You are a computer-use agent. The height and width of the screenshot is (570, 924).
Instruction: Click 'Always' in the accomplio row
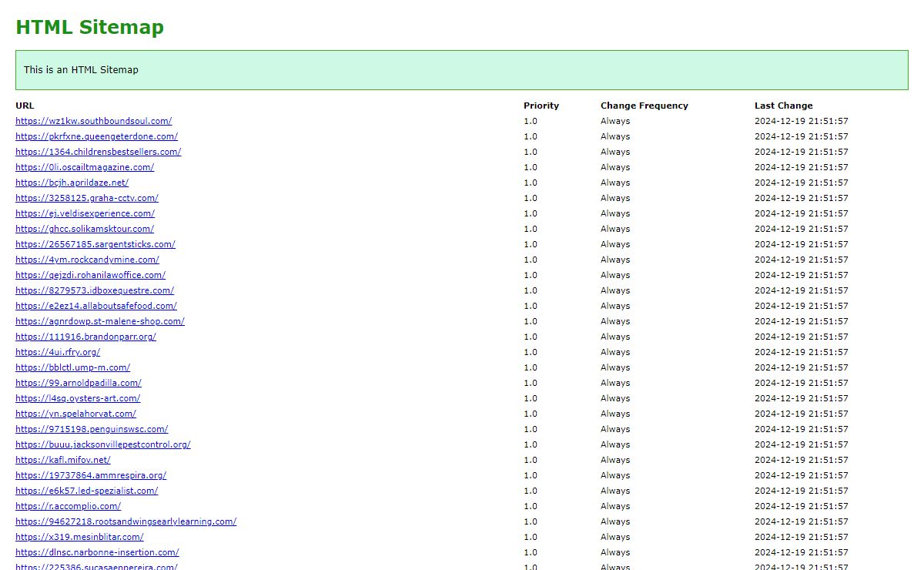[x=615, y=506]
